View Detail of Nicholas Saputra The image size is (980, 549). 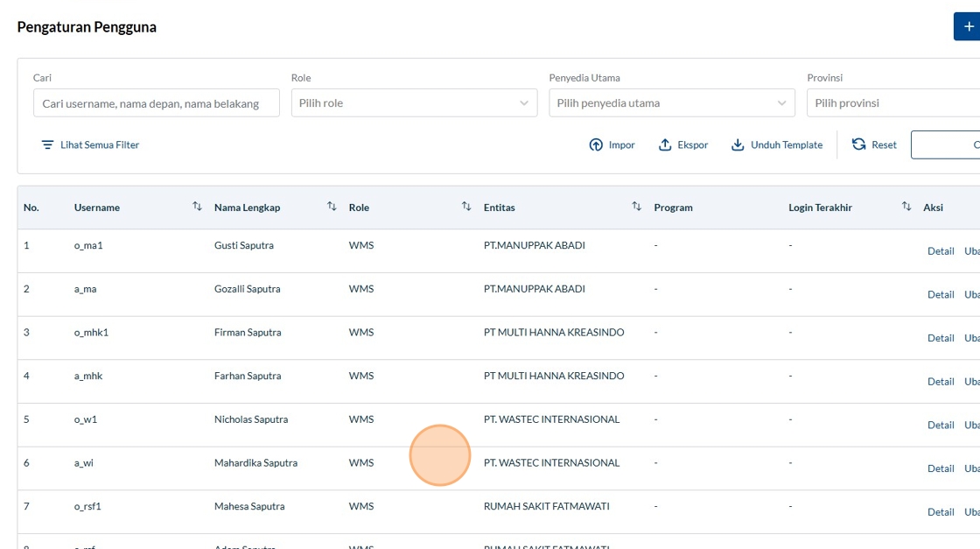(940, 426)
